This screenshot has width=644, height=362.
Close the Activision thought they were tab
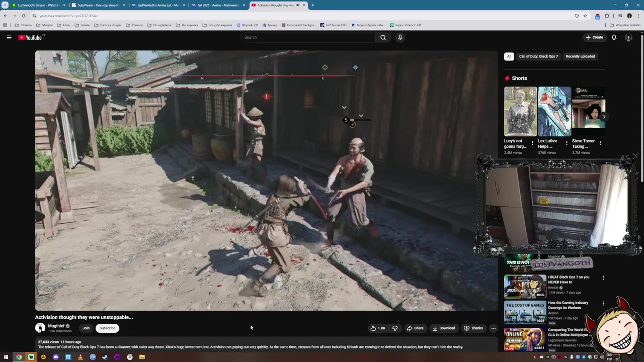[303, 5]
